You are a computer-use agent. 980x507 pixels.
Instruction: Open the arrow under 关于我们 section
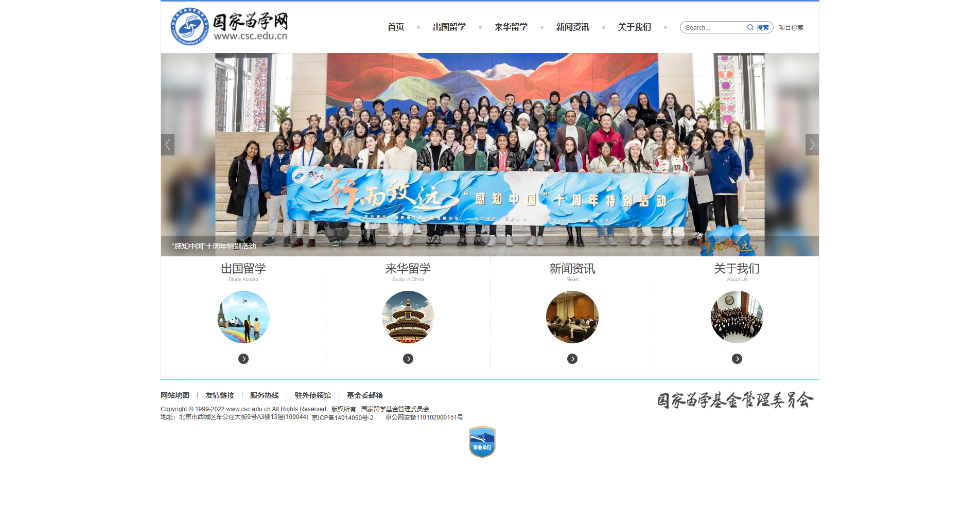click(737, 359)
